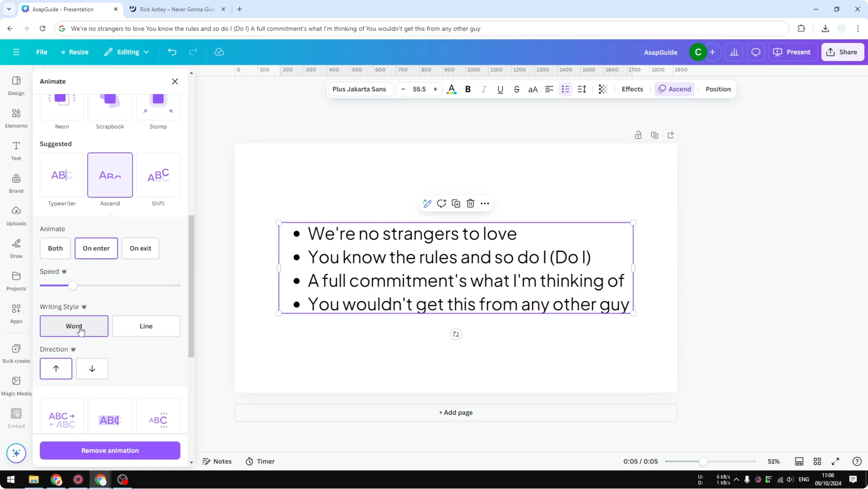The height and width of the screenshot is (489, 868).
Task: Open the Position panel
Action: pos(718,89)
